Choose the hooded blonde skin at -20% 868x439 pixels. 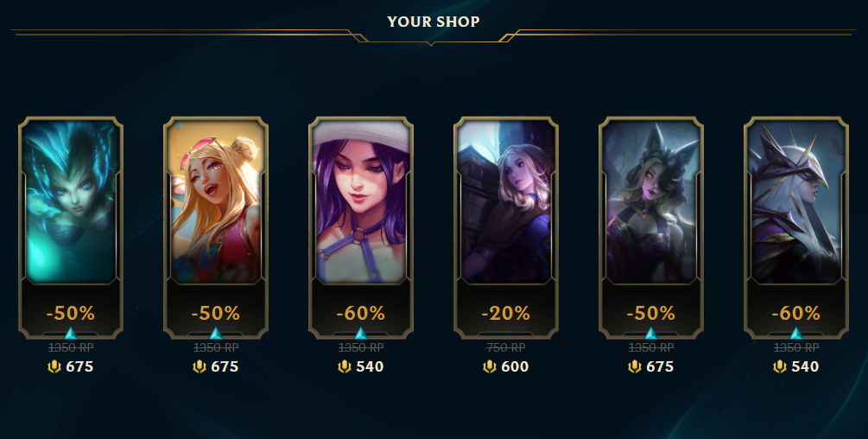point(506,227)
